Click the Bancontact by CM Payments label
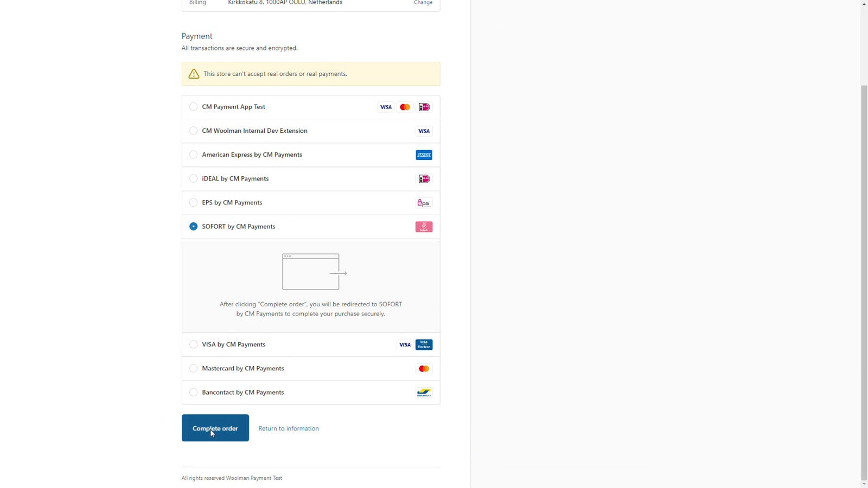Screen dimensions: 868x488 pyautogui.click(x=242, y=392)
